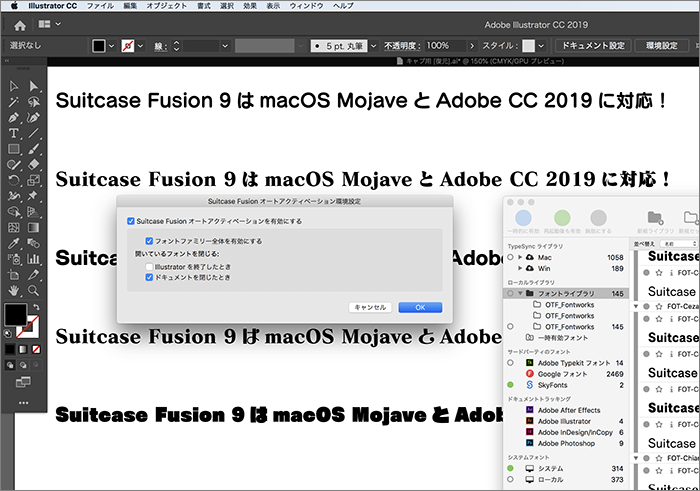Select the Eyedropper tool
This screenshot has height=491, width=700.
click(x=14, y=243)
